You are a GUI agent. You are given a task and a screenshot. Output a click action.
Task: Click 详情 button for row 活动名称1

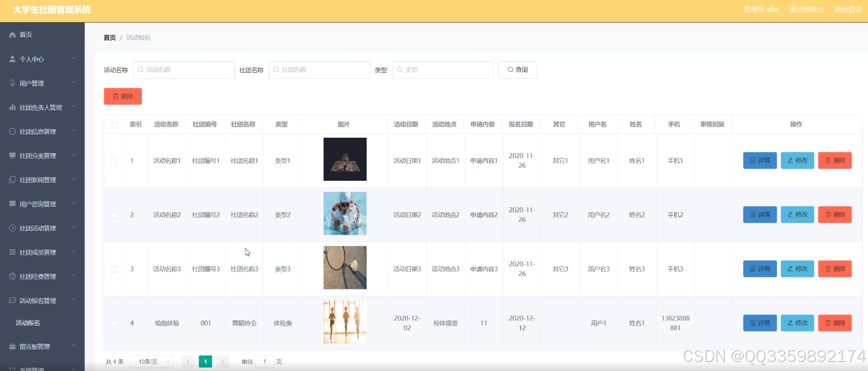click(760, 161)
